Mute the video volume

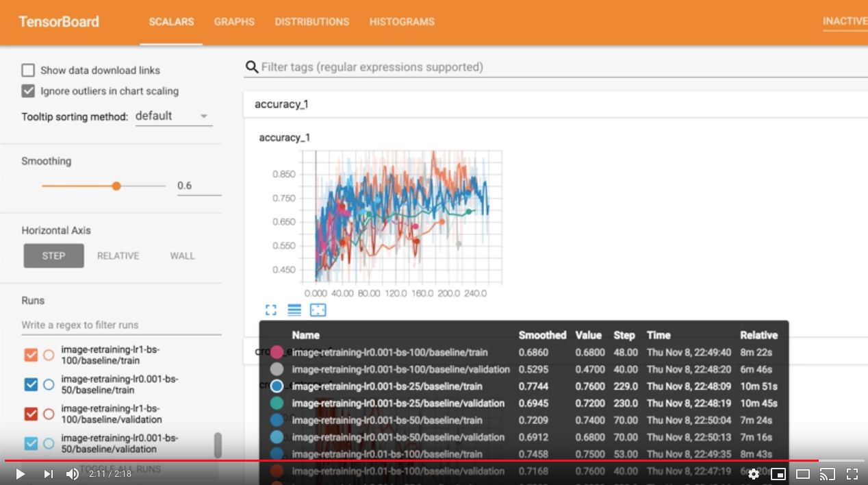[72, 473]
